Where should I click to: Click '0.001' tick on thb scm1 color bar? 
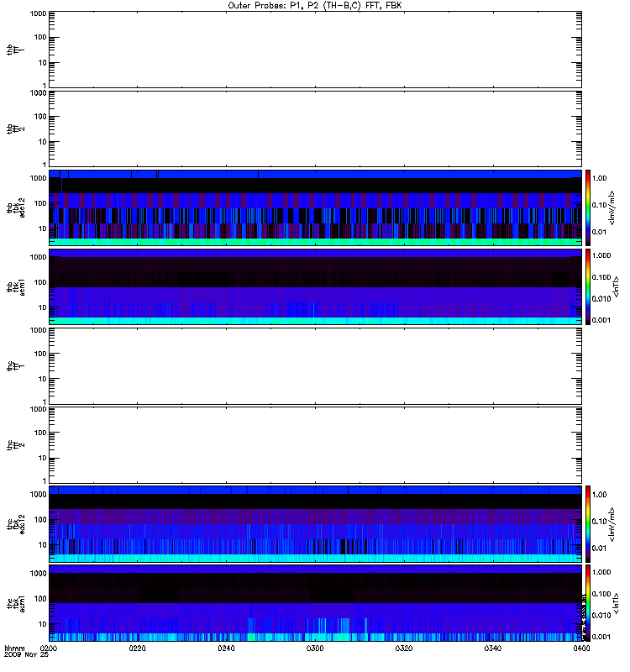click(x=601, y=320)
